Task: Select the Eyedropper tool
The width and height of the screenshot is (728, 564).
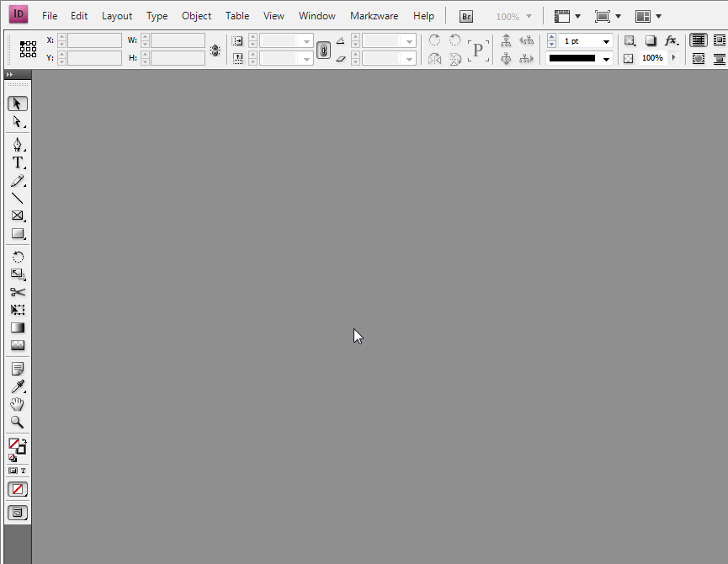Action: pyautogui.click(x=18, y=386)
